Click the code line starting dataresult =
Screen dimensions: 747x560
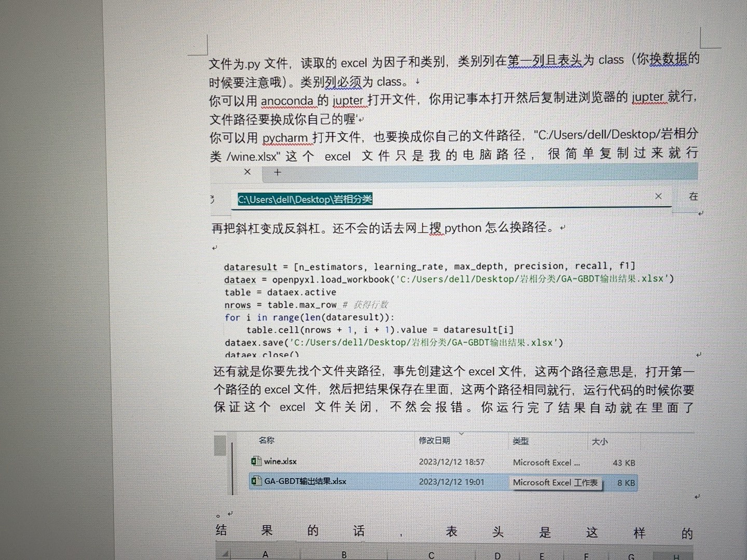(x=430, y=267)
